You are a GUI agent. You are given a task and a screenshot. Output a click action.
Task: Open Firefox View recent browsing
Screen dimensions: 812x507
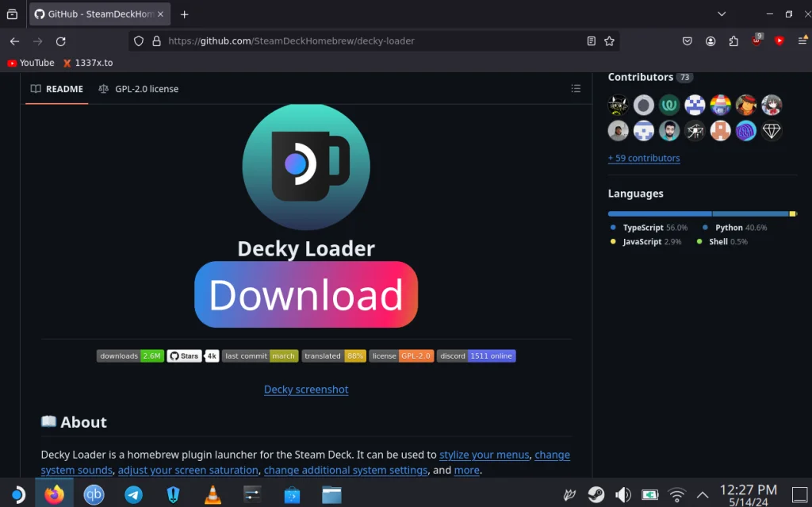tap(13, 14)
